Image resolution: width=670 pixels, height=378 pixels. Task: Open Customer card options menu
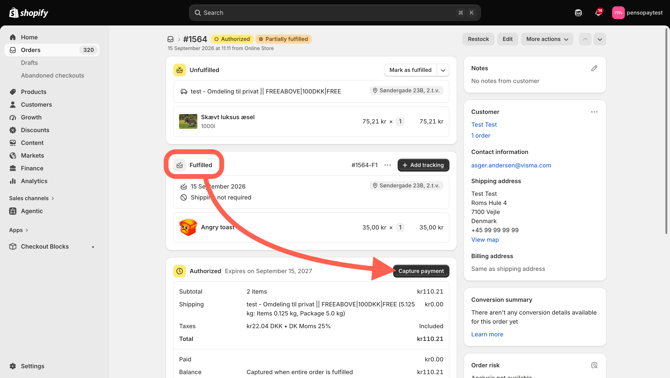pos(594,112)
